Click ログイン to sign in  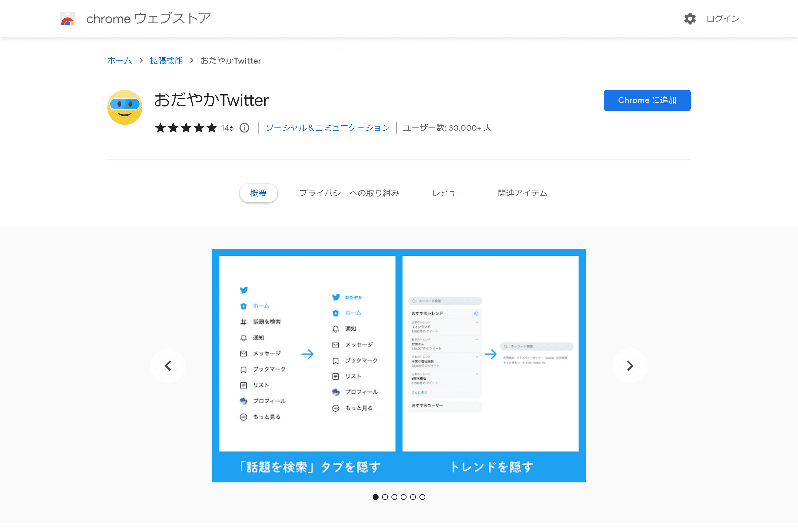723,19
